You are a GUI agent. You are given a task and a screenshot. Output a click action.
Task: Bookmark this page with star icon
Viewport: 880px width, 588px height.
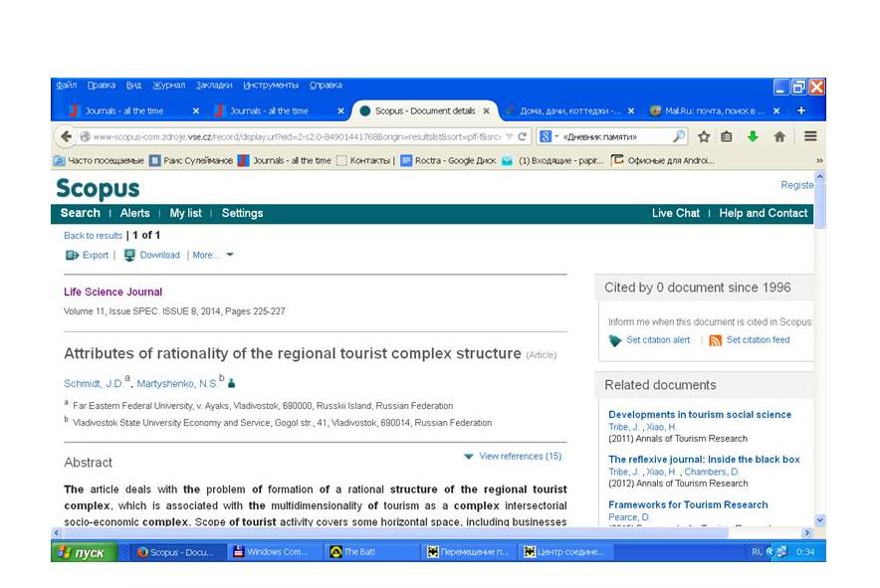(x=704, y=136)
